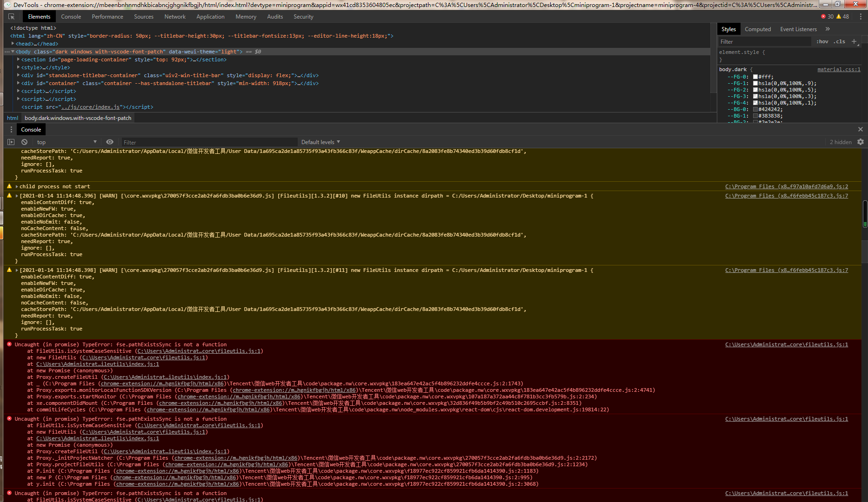Select body.dark.windows breadcrumb item

pyautogui.click(x=78, y=118)
